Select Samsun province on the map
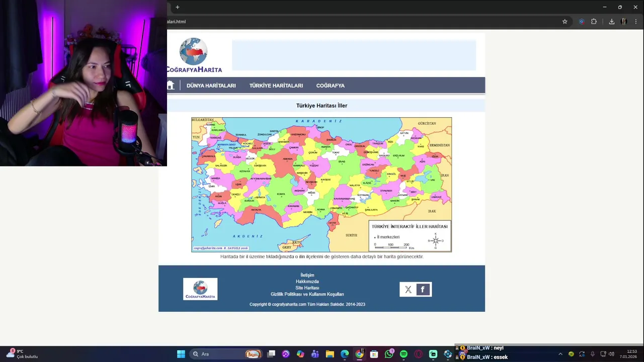Viewport: 644px width, 362px height. coord(331,139)
